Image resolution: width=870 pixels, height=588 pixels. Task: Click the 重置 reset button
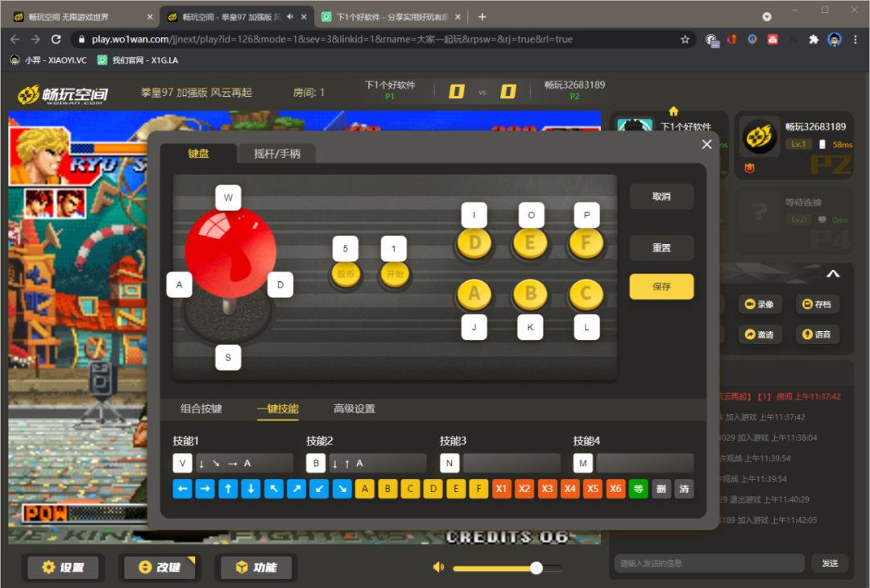coord(661,248)
